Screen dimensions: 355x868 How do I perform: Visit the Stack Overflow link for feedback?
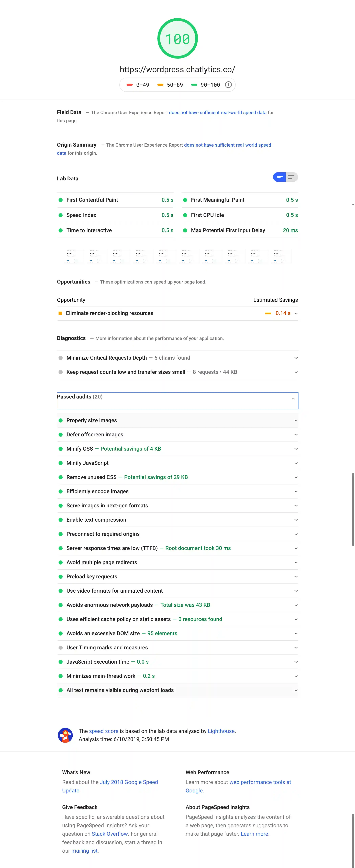coord(109,834)
